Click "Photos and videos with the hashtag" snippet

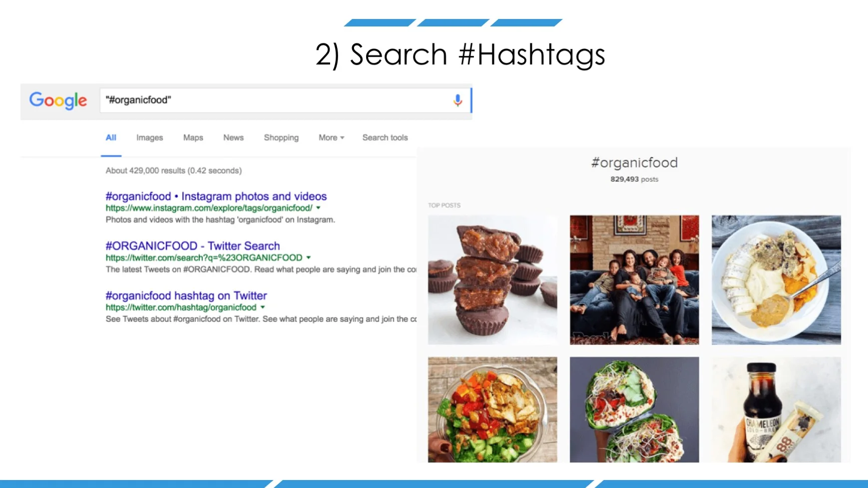click(220, 220)
